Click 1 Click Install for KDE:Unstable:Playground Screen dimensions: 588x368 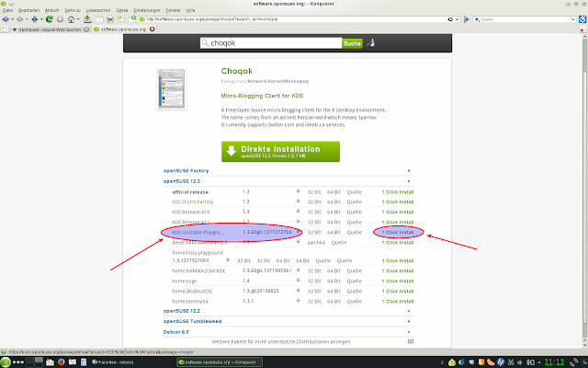398,233
